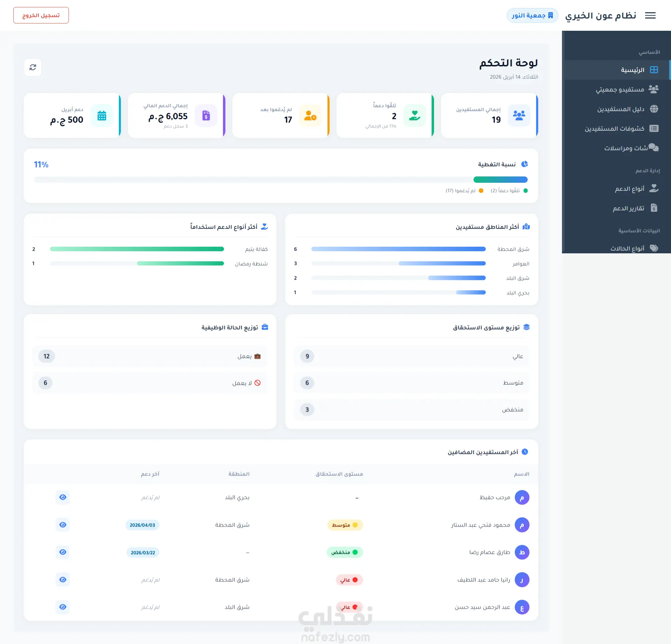Open شات ومراسلات sidebar page

click(x=626, y=148)
